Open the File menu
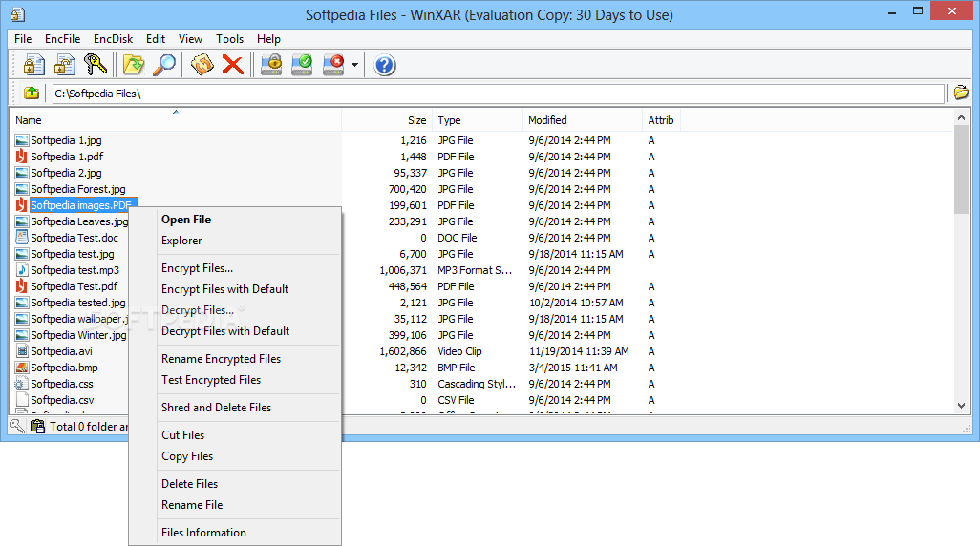980x546 pixels. [23, 39]
